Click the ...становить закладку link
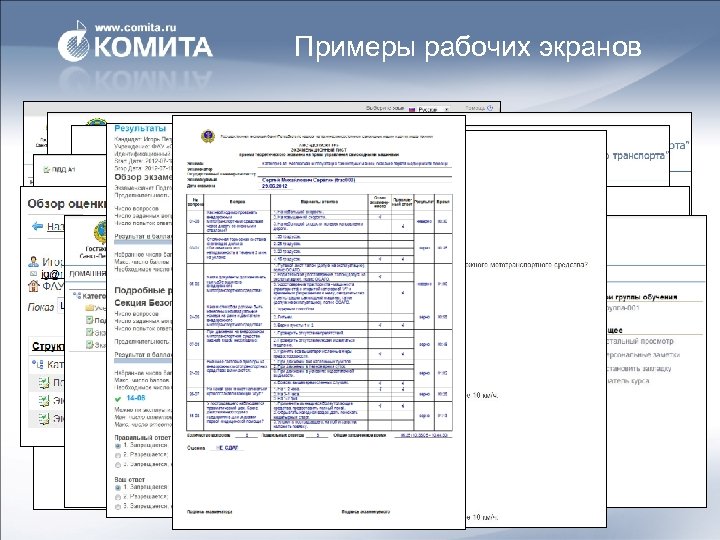 point(639,368)
